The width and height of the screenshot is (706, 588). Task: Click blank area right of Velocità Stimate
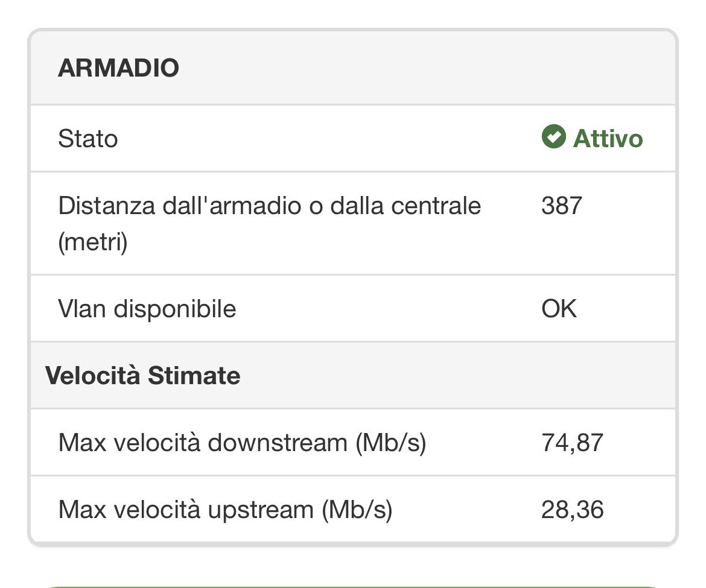pyautogui.click(x=455, y=375)
